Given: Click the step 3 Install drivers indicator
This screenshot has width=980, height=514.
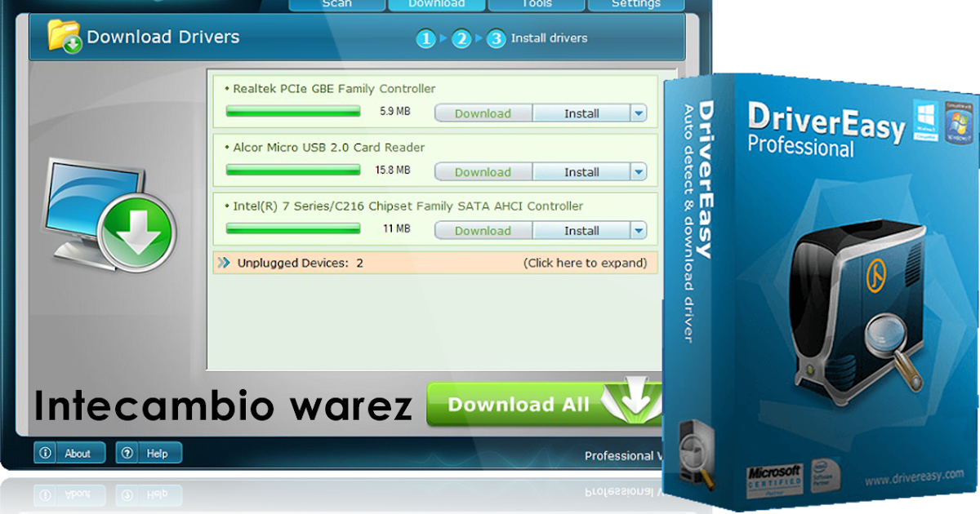Looking at the screenshot, I should click(x=496, y=38).
